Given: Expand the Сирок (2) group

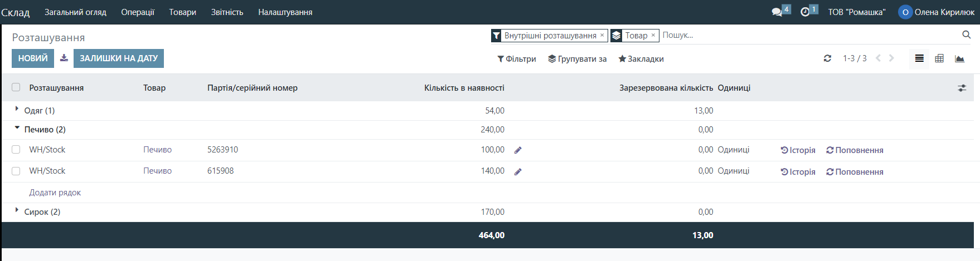Looking at the screenshot, I should 42,212.
